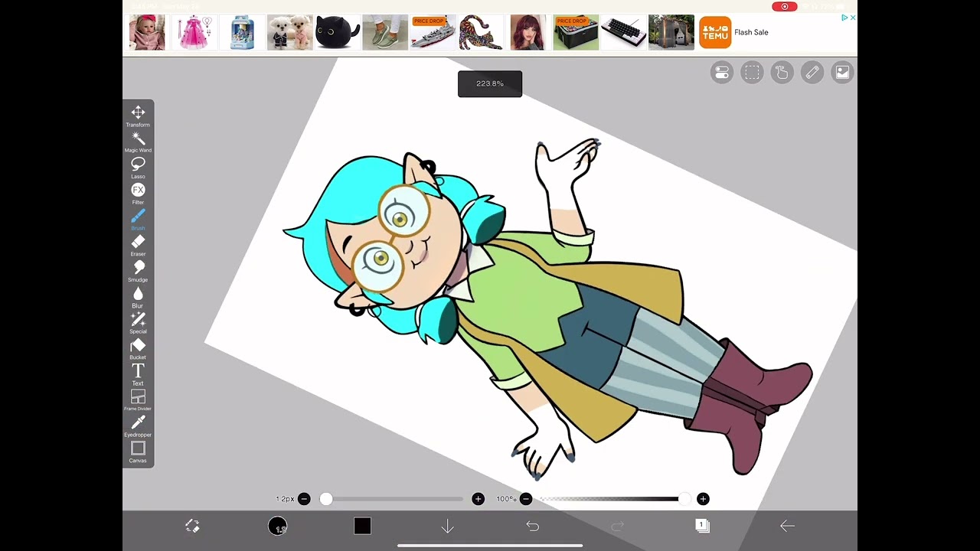Open the Layers panel
The width and height of the screenshot is (980, 551).
pos(702,526)
